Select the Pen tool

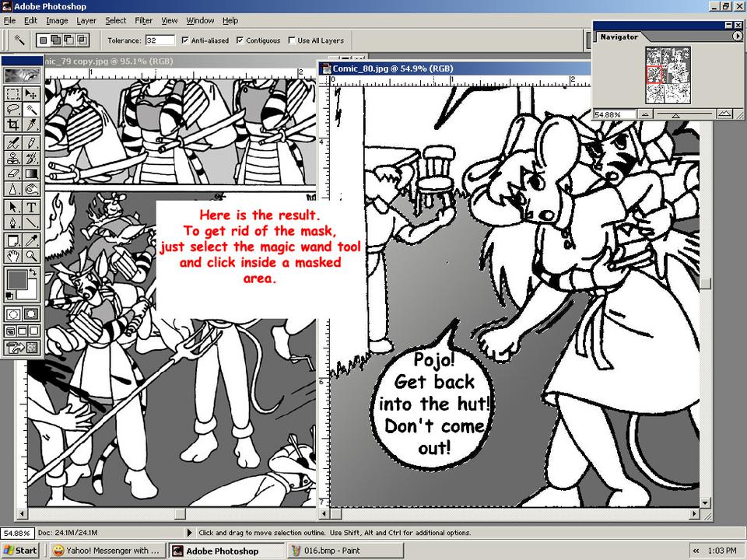13,223
